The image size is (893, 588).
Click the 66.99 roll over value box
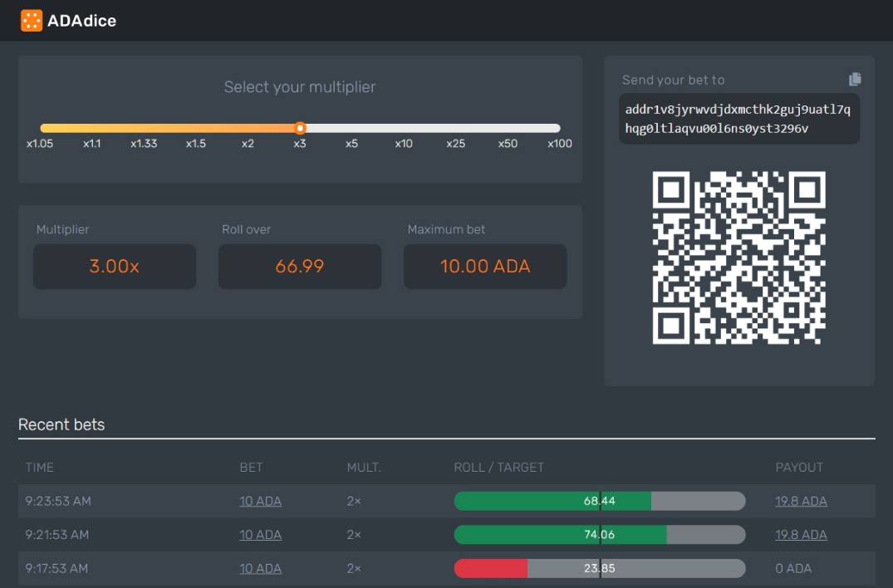[300, 267]
